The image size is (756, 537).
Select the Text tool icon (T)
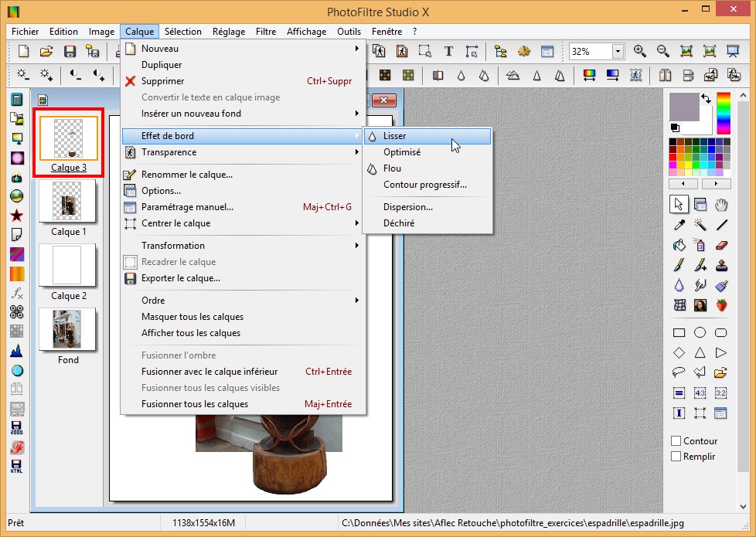[x=448, y=51]
